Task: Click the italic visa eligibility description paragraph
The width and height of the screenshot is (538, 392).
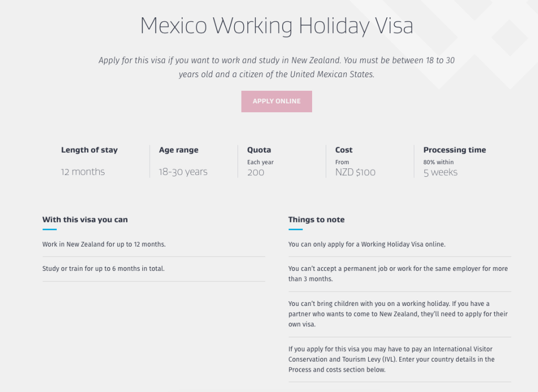Action: click(x=276, y=67)
